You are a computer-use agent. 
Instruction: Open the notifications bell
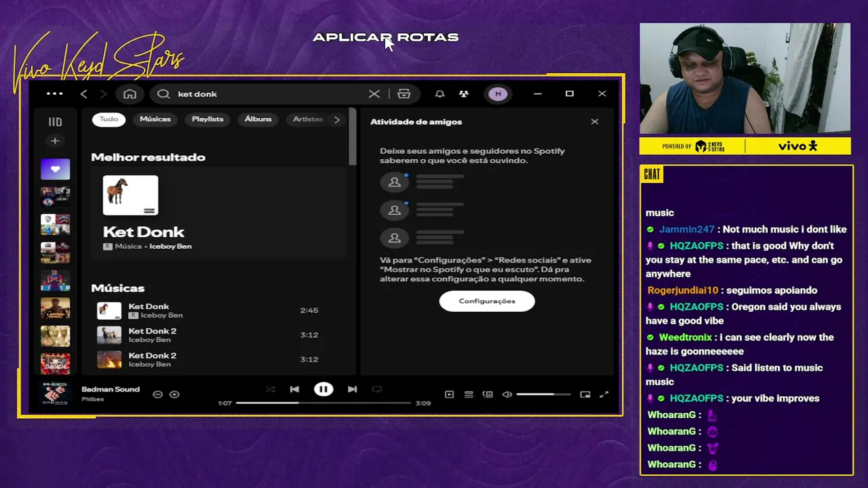click(439, 94)
